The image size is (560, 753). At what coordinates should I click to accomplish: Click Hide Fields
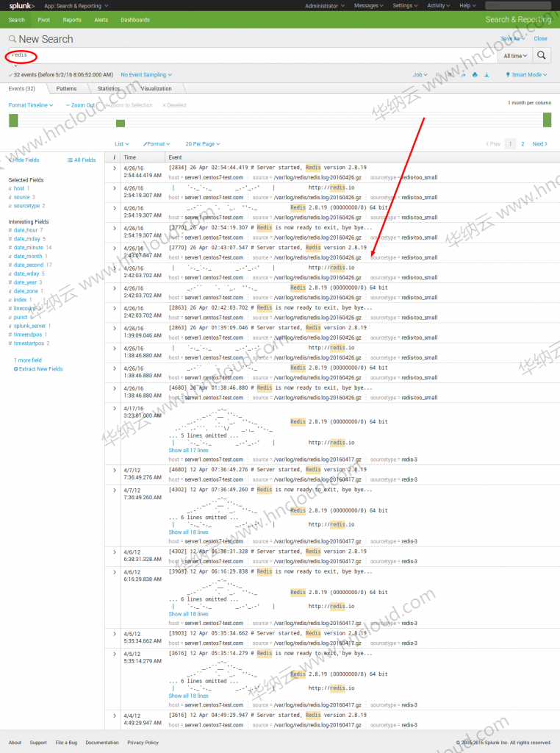click(24, 160)
